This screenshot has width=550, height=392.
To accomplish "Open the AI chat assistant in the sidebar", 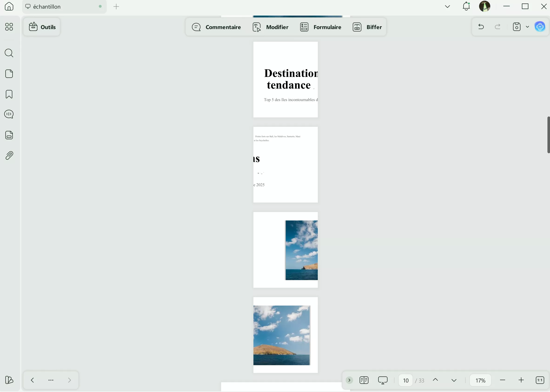I will (9, 114).
